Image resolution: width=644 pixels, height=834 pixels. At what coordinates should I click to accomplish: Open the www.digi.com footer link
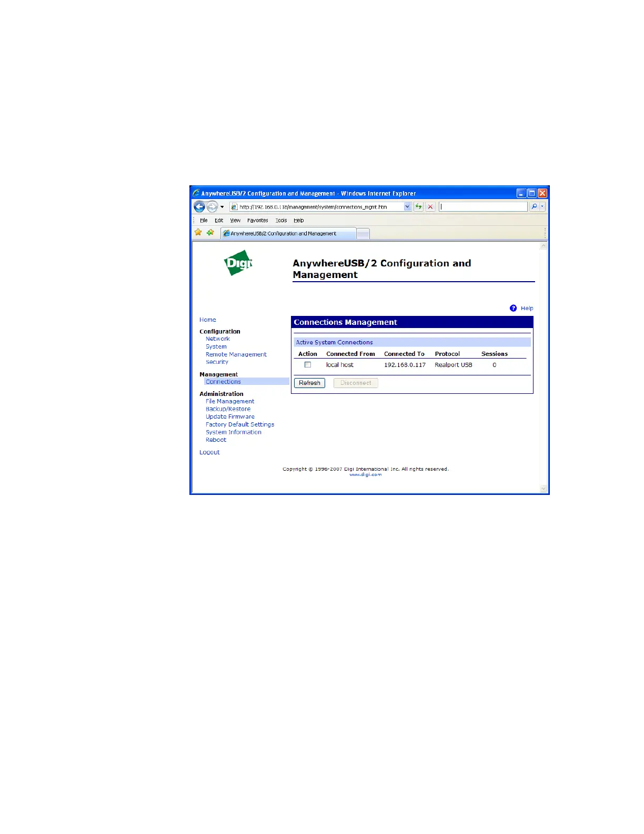[x=366, y=475]
